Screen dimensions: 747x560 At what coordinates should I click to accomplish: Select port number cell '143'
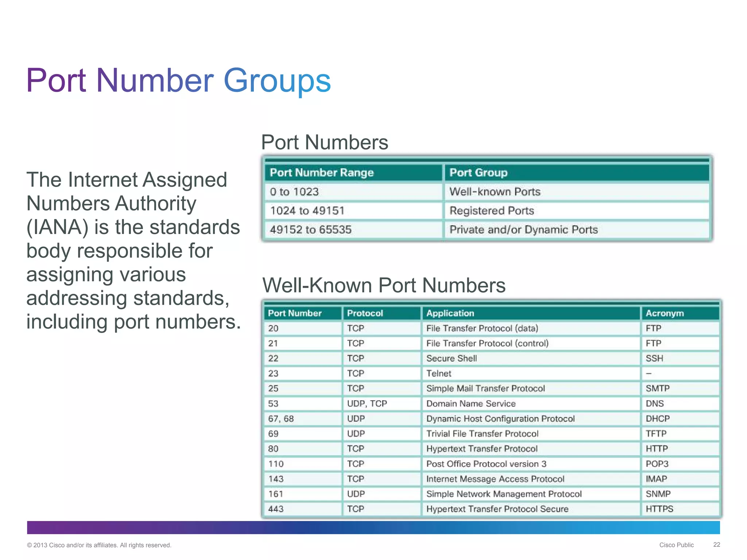pyautogui.click(x=302, y=479)
